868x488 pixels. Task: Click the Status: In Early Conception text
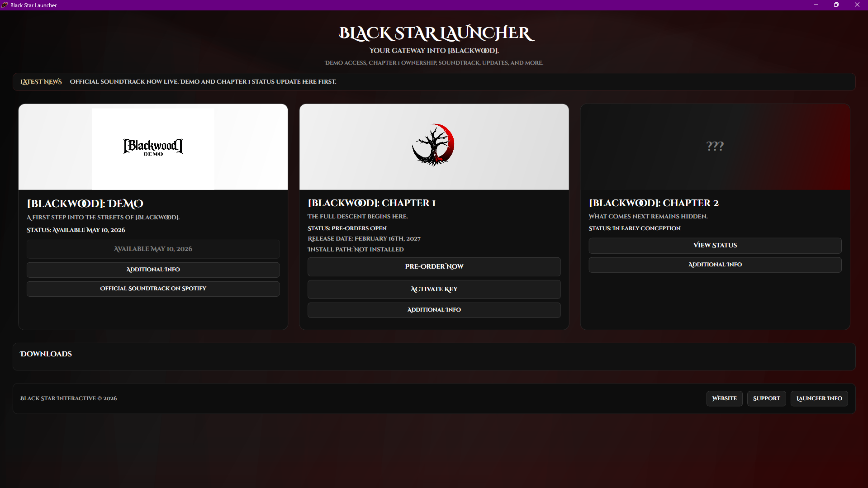[635, 228]
